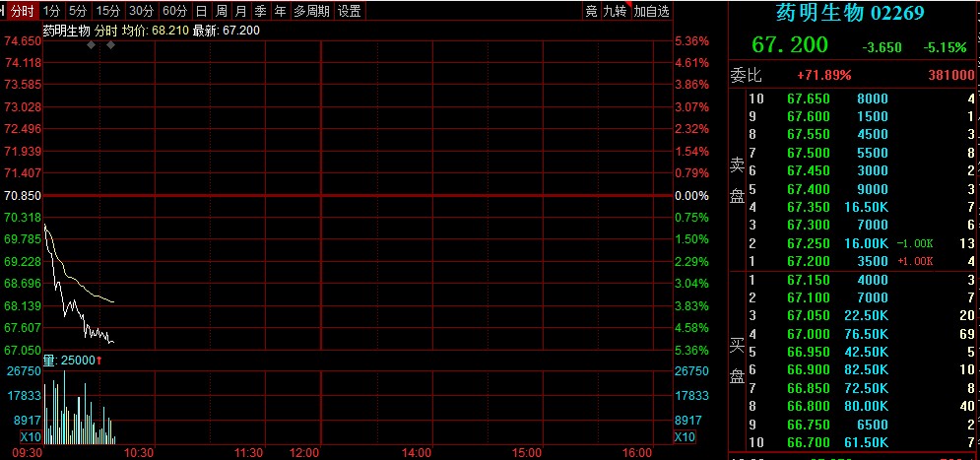
Task: Select sell level 4 price 67.350
Action: click(x=808, y=207)
